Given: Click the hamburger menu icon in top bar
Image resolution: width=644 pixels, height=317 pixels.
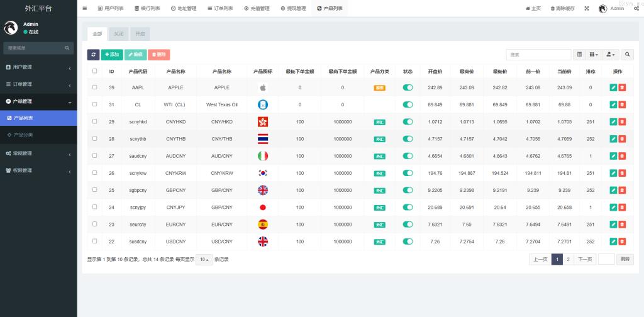Looking at the screenshot, I should (85, 8).
